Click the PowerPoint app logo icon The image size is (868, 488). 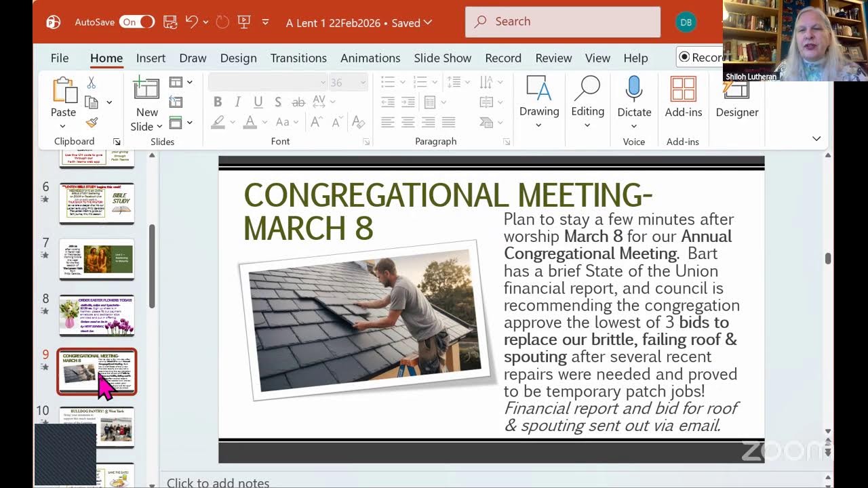54,22
